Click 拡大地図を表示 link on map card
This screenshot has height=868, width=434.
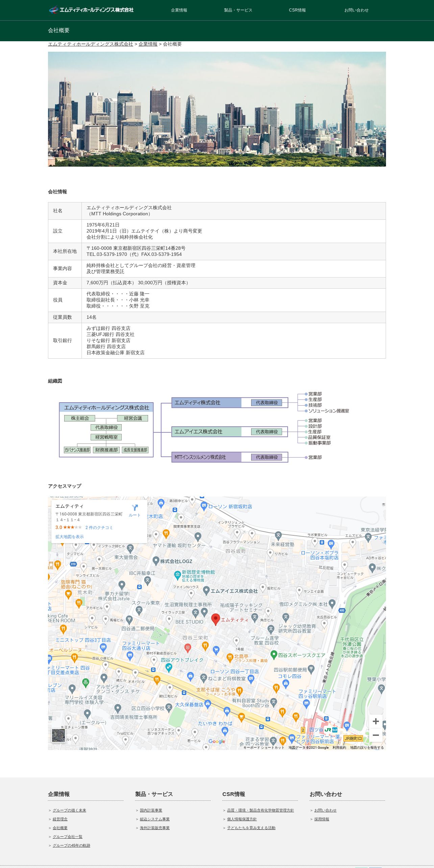point(70,536)
